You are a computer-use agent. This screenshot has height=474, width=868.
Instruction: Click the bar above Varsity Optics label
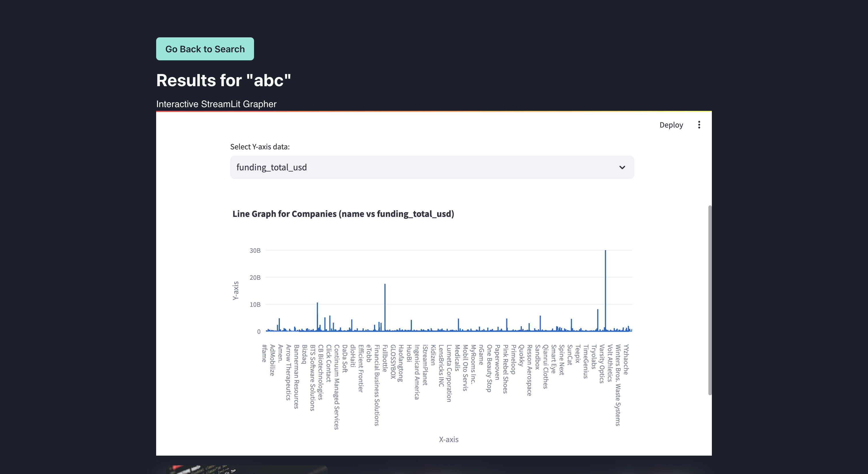tap(597, 320)
